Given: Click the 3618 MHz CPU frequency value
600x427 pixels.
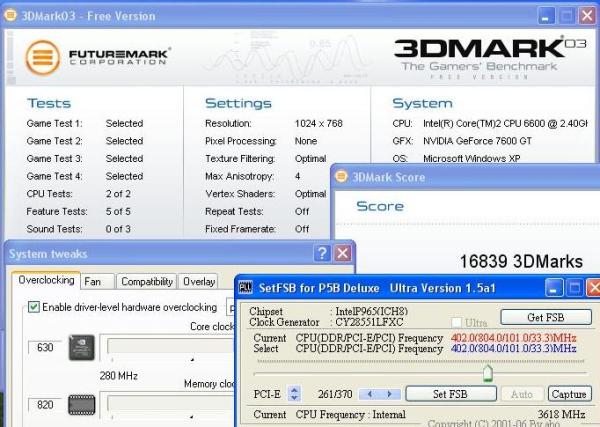Looking at the screenshot, I should pos(561,414).
